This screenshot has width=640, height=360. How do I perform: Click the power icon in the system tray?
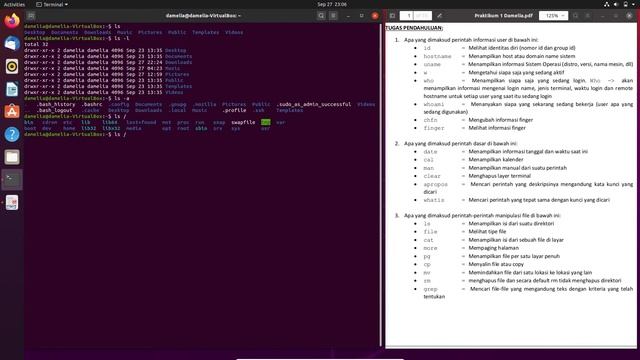coord(625,4)
